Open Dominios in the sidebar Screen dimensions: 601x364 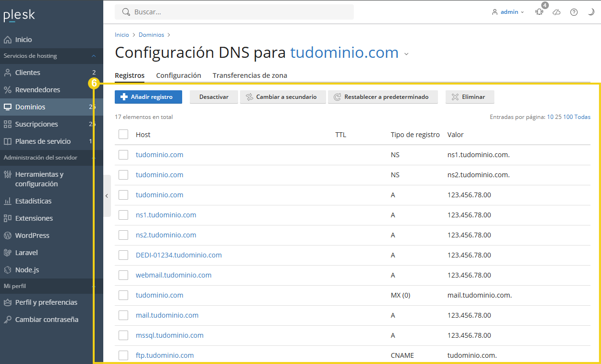click(x=51, y=107)
